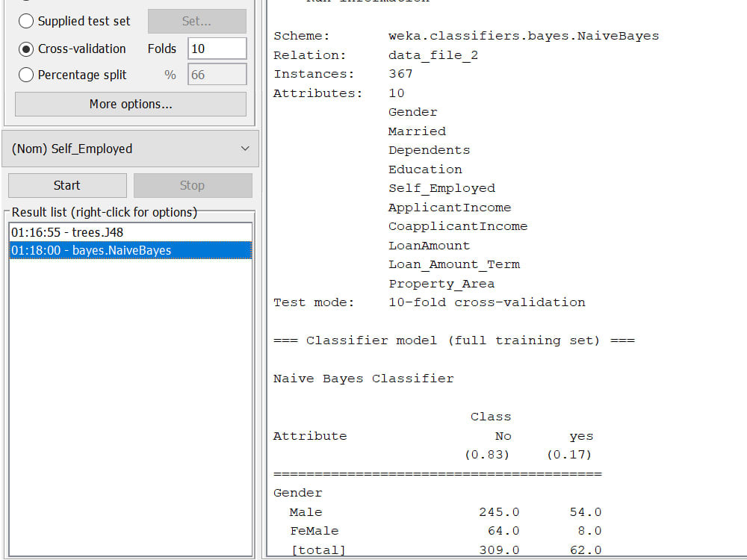Click the CoapplicantIncome attribute line
747x560 pixels.
coord(458,226)
